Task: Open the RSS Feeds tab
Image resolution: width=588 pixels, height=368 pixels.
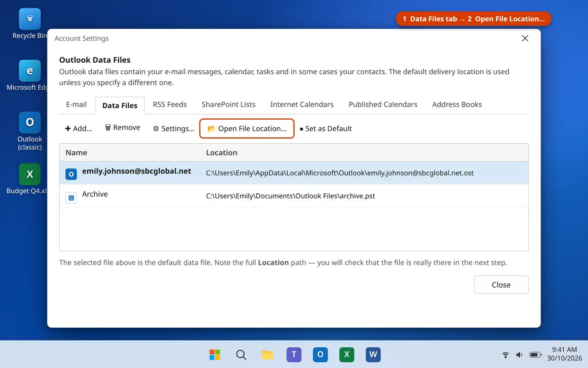Action: coord(169,105)
